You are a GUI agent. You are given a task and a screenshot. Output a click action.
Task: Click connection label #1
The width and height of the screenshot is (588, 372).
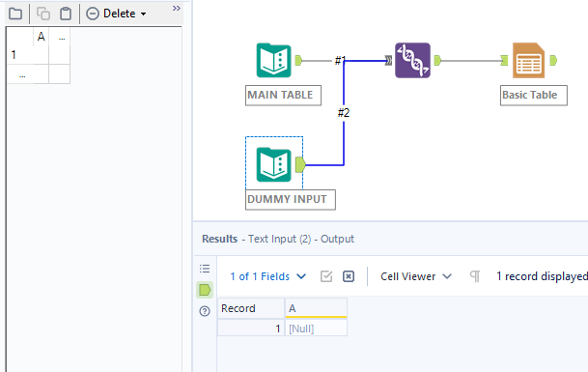(340, 61)
